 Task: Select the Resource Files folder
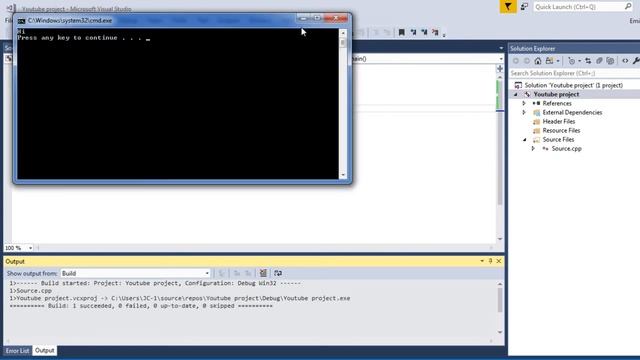pos(561,130)
